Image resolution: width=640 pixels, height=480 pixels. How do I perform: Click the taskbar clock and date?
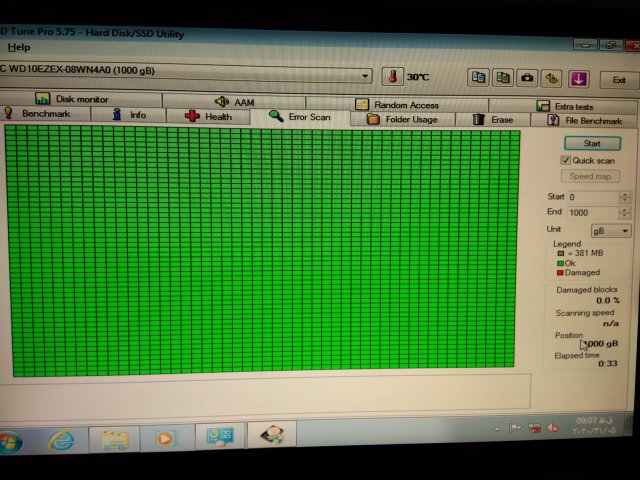(x=594, y=426)
